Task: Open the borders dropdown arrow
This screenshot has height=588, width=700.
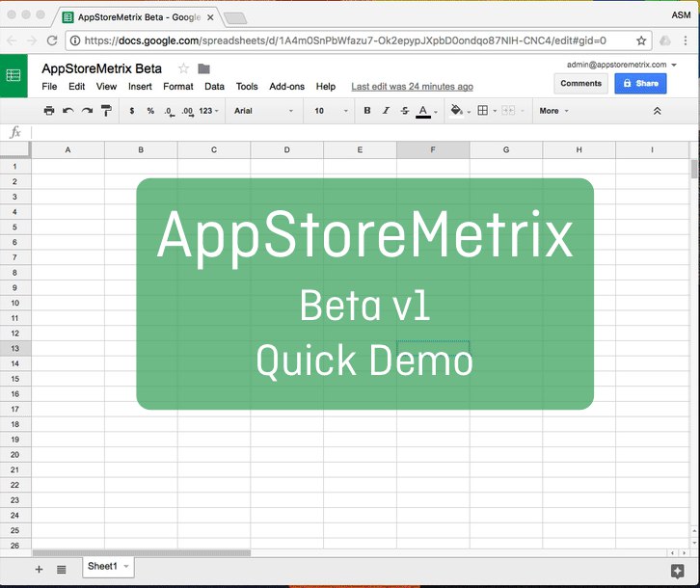Action: pos(495,111)
